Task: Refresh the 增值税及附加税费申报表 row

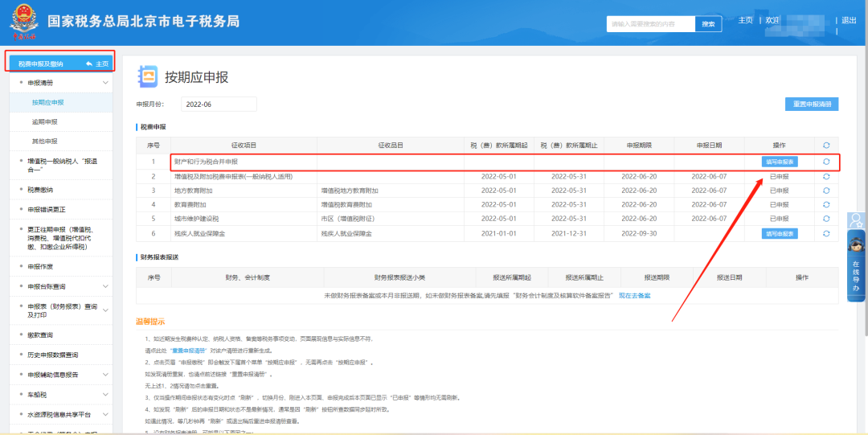Action: pos(826,176)
